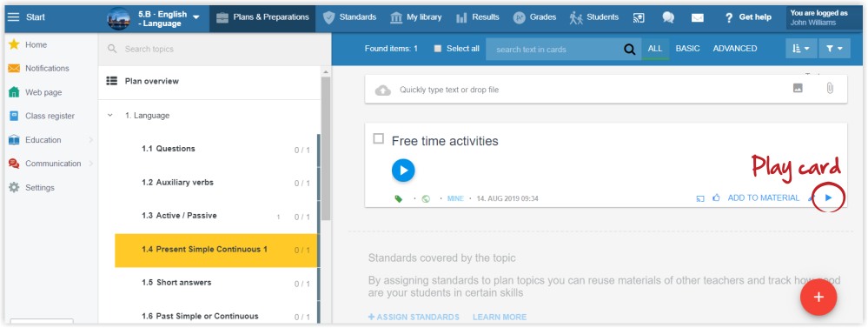Click the cast-to-class screen icon in top bar
Screen dimensions: 868x328
[x=639, y=17]
